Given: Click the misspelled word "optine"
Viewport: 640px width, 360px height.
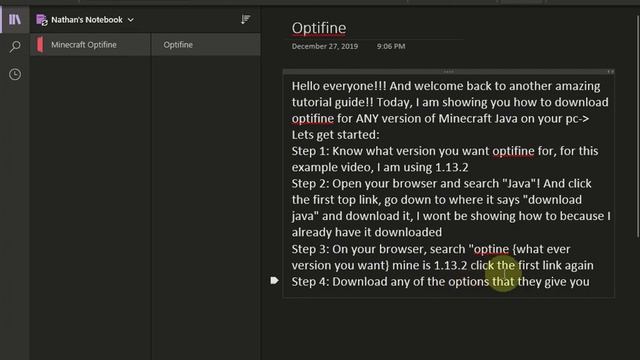Looking at the screenshot, I should pos(491,249).
